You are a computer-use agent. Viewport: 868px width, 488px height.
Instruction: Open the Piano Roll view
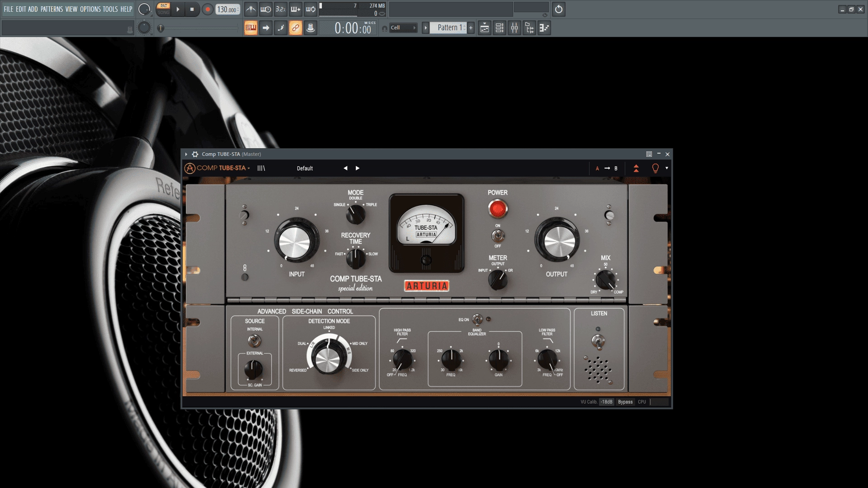(x=544, y=28)
